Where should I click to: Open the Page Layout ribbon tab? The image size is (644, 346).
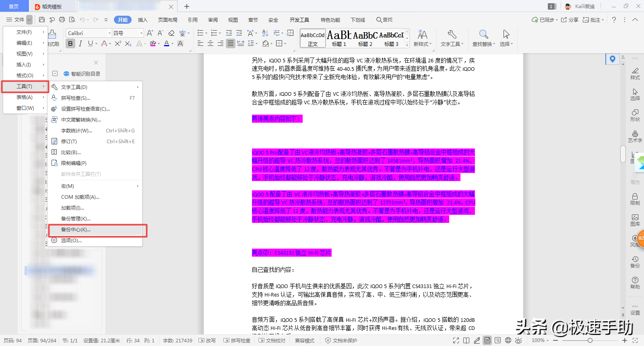tap(168, 20)
